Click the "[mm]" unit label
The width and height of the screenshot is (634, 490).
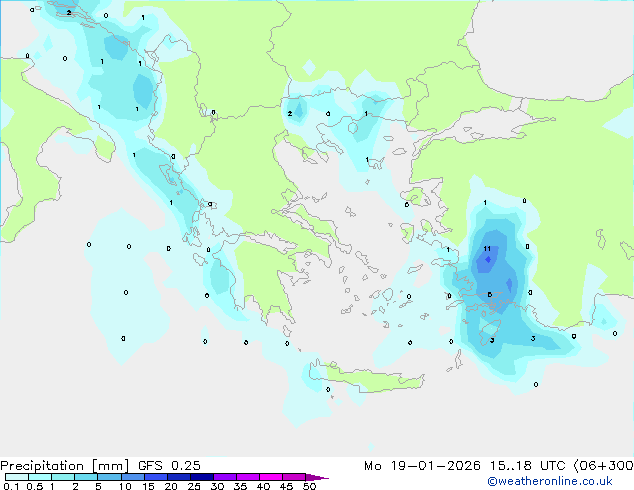click(x=110, y=466)
